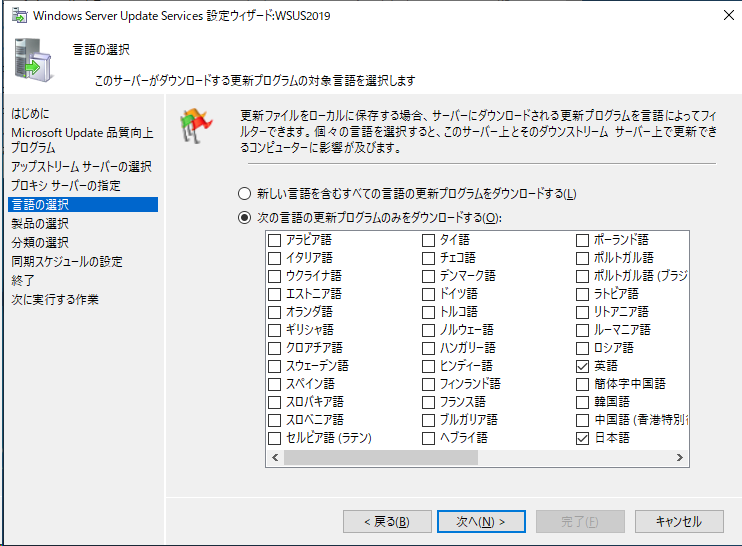This screenshot has height=546, width=742.
Task: Check the ロシア語 checkbox
Action: (583, 348)
